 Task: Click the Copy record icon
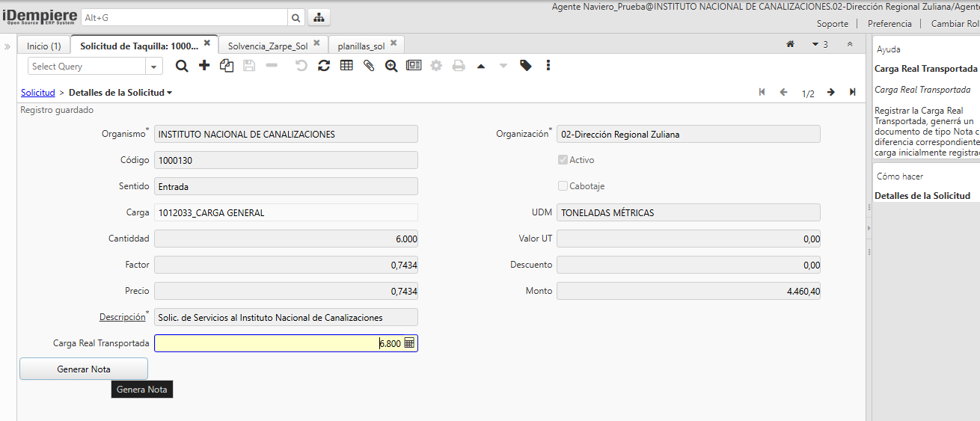tap(227, 66)
